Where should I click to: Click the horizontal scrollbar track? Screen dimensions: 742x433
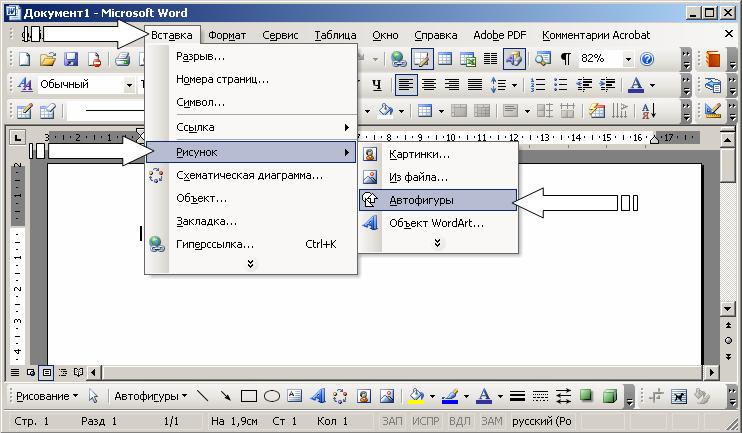click(400, 373)
